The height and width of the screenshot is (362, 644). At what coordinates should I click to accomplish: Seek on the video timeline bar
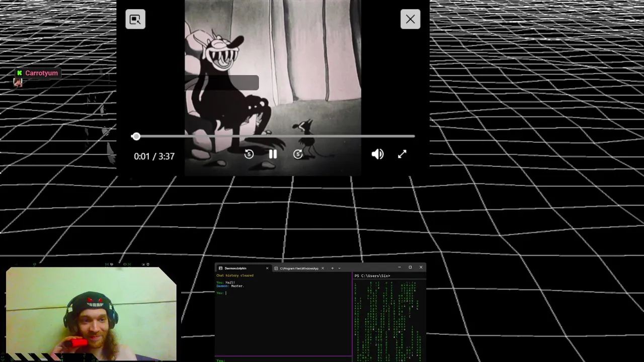[x=273, y=136]
